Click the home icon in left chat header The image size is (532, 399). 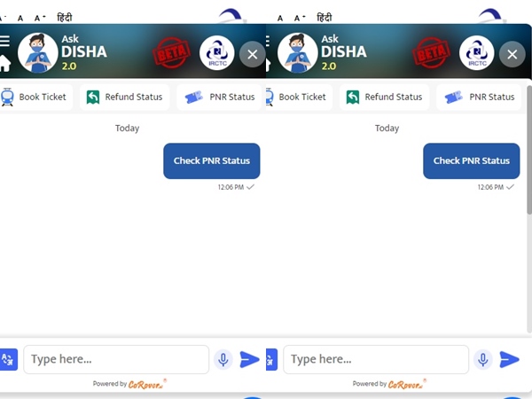point(5,63)
